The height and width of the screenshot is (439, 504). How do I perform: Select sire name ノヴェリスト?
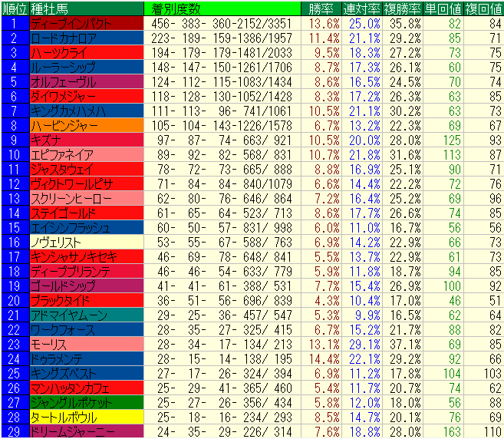point(87,243)
